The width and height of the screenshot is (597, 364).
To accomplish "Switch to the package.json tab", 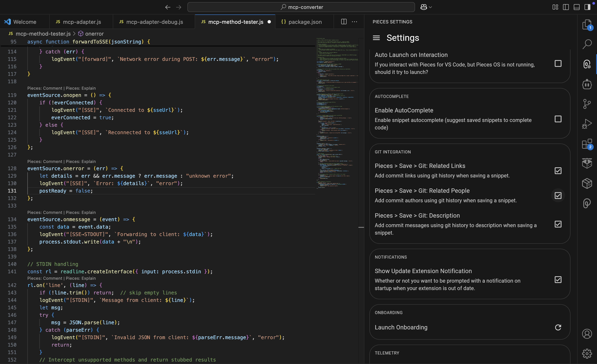I will point(305,22).
